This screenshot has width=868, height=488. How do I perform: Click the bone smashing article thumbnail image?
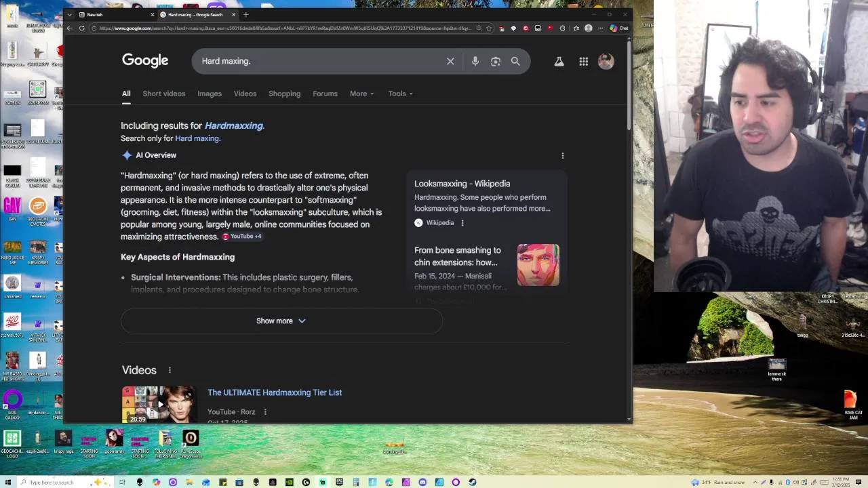click(538, 265)
